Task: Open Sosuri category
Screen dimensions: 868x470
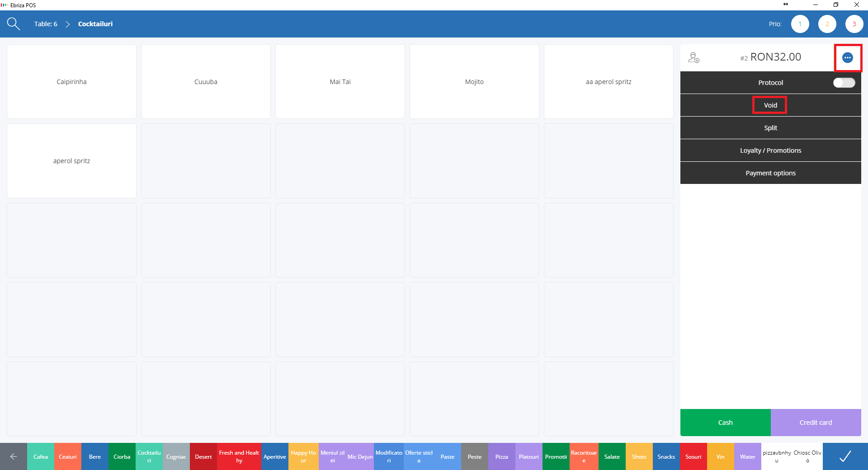Action: [693, 456]
